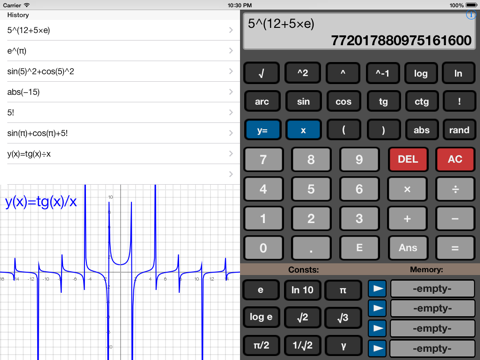Insert constant e

pyautogui.click(x=261, y=290)
